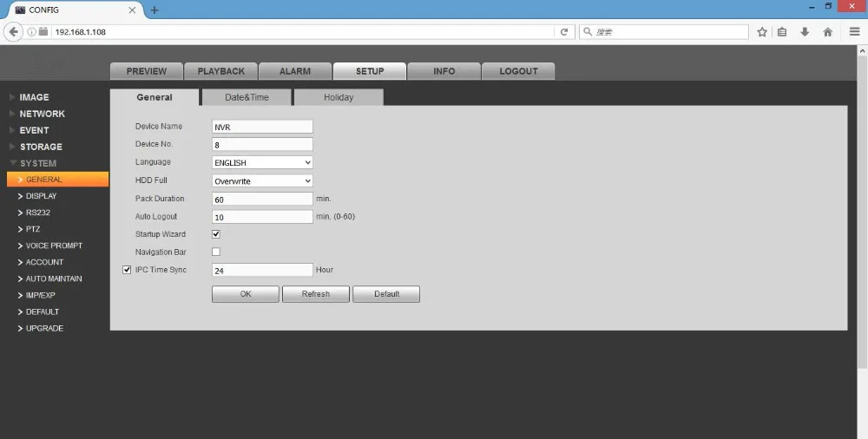The width and height of the screenshot is (868, 439).
Task: Click the OK button
Action: pos(246,294)
